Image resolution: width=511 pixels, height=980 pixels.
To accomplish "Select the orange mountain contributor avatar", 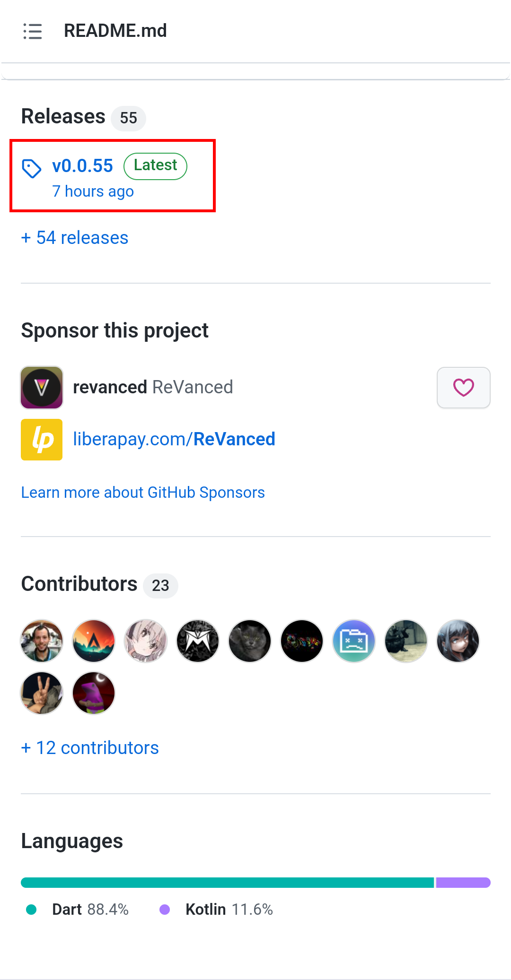I will pos(94,641).
